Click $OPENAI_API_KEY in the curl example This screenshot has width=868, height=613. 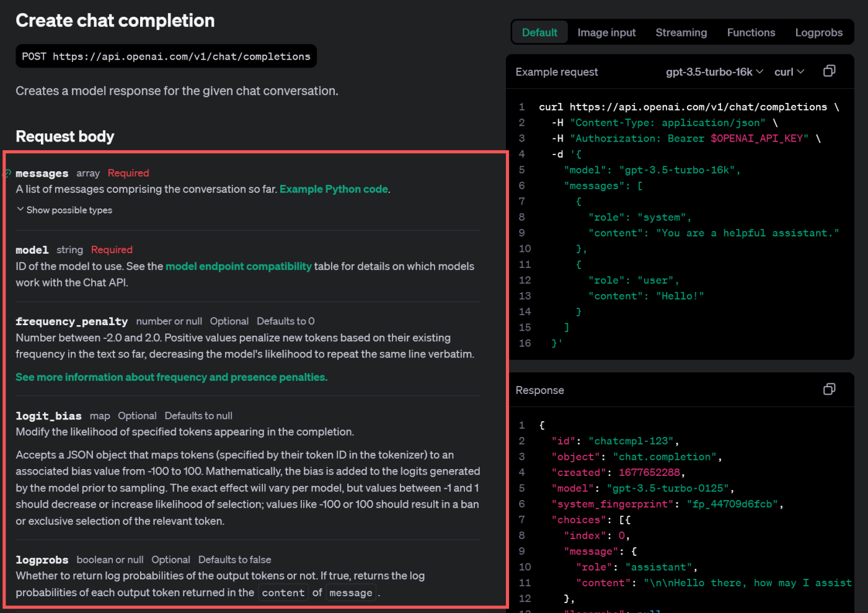tap(756, 138)
